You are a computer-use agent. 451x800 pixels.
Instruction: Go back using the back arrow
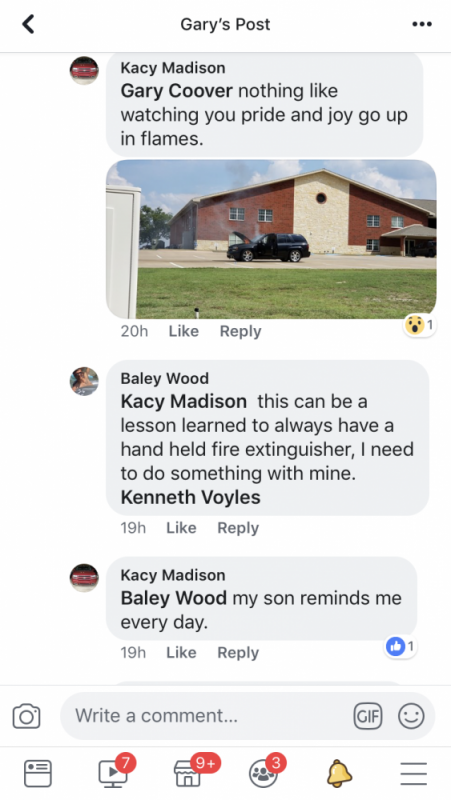pos(28,24)
